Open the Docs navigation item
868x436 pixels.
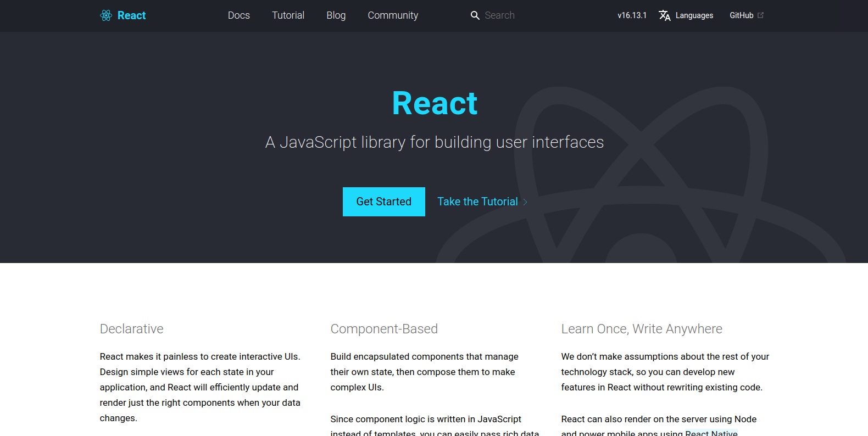coord(239,15)
